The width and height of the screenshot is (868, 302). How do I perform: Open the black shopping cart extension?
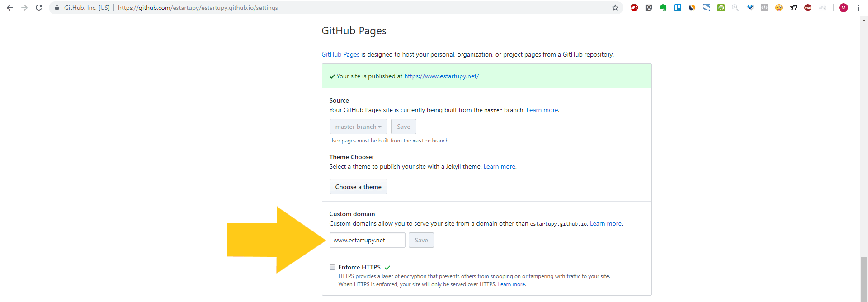click(x=793, y=8)
